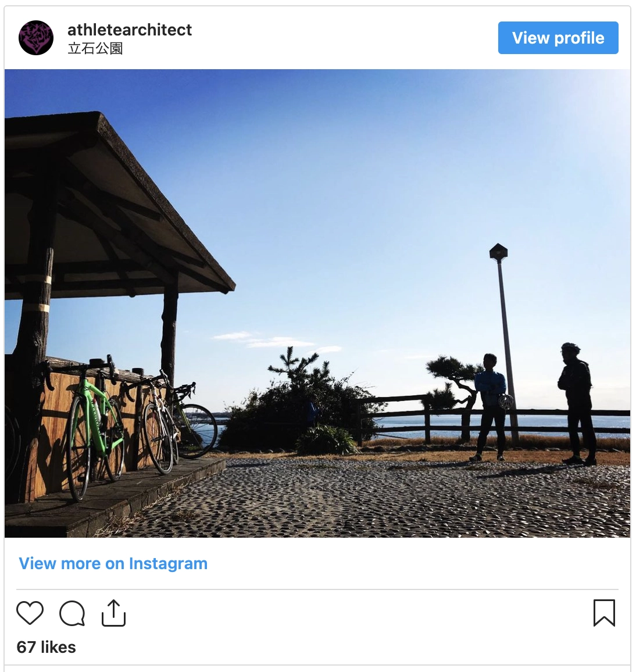Show who liked via 67 likes
The image size is (636, 672).
pos(47,647)
